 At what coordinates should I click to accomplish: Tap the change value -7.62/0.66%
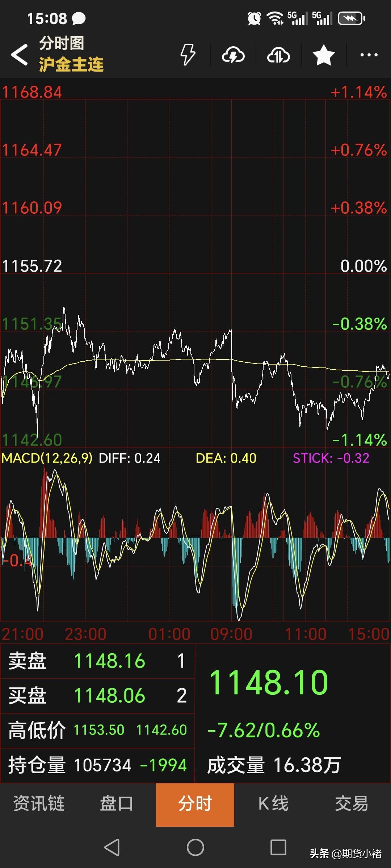[x=264, y=730]
